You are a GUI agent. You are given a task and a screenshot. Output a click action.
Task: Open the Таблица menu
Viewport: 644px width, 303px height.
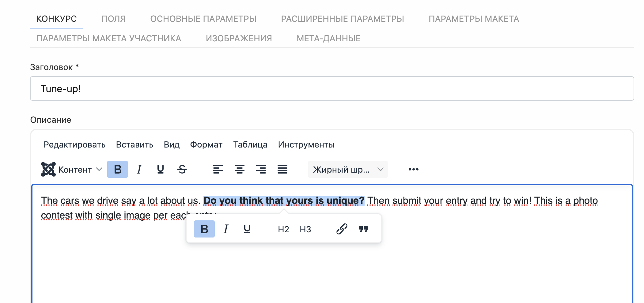click(x=250, y=144)
